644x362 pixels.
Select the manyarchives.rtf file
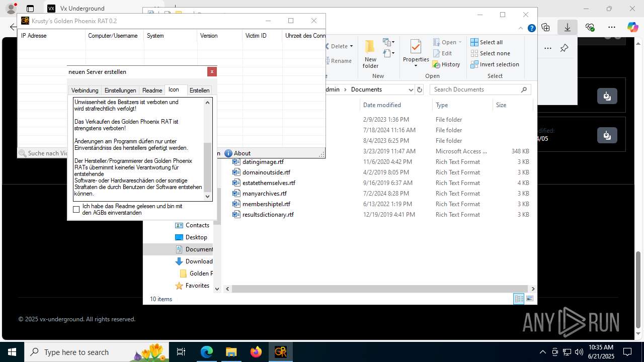[264, 194]
